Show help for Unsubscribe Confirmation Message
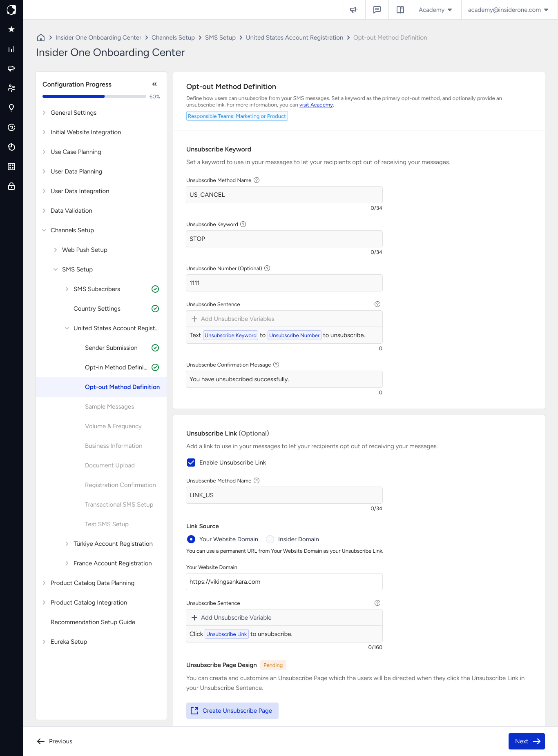The height and width of the screenshot is (756, 558). [x=276, y=365]
